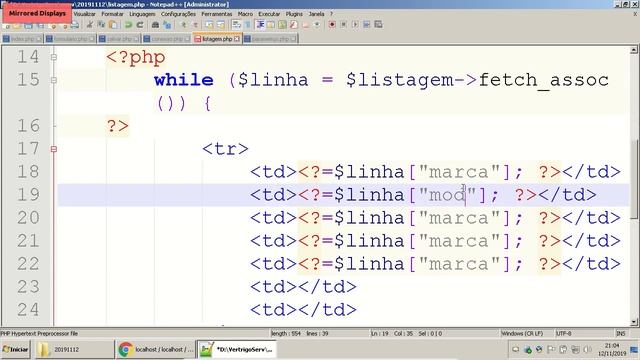640x360 pixels.
Task: Collapse the fold marker at line 15
Action: [54, 80]
